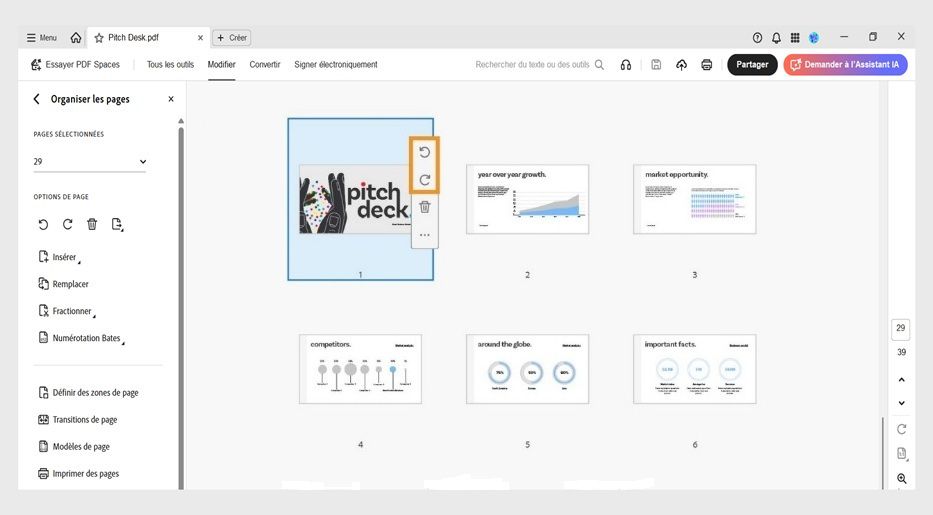The image size is (933, 515).
Task: Click Demander à l'Assistant IA button
Action: pos(846,64)
